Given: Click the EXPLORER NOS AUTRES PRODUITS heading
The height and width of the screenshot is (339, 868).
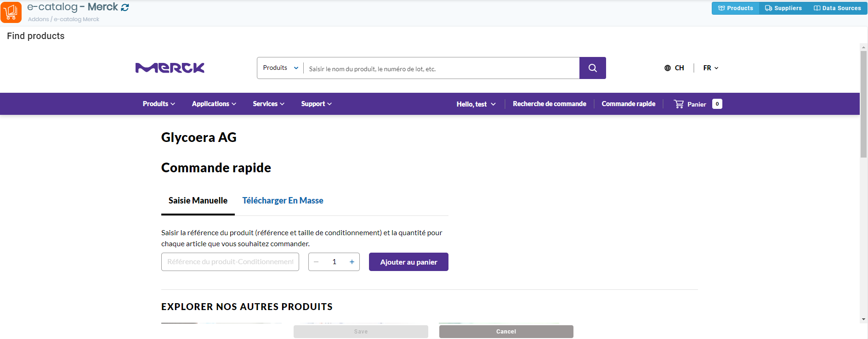Looking at the screenshot, I should [x=247, y=307].
